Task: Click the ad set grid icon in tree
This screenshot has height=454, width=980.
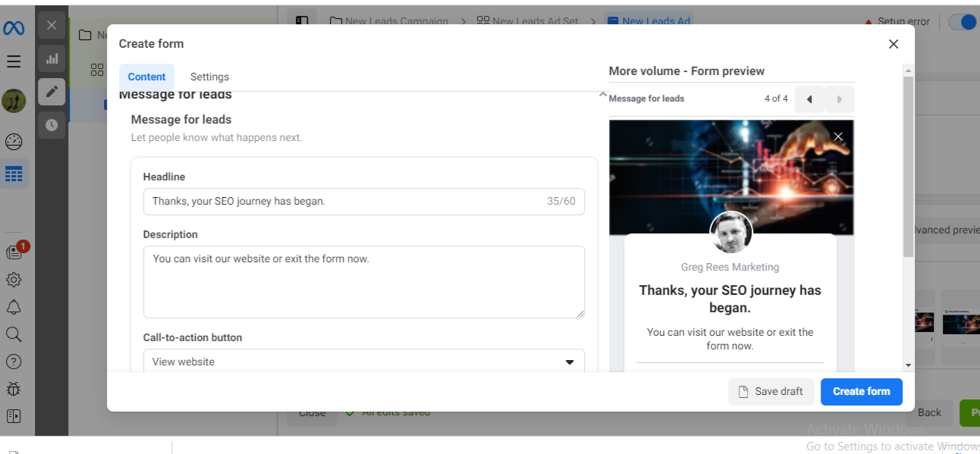Action: click(x=97, y=70)
